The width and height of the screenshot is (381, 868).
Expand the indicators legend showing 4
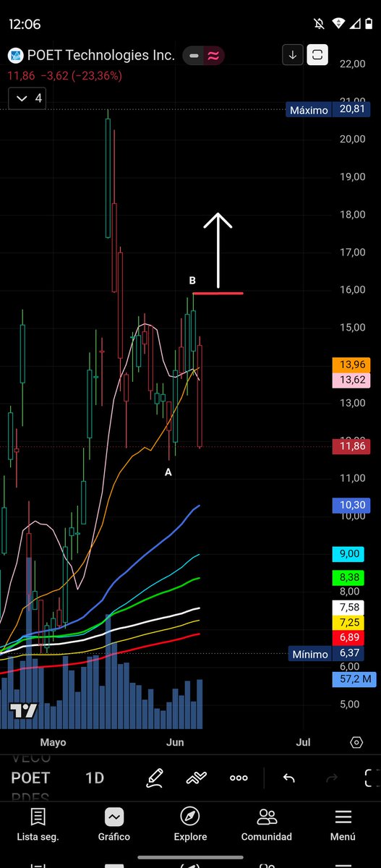(28, 98)
